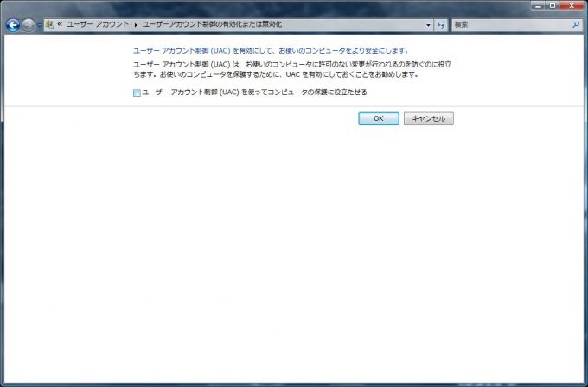Minimize the window

coord(538,6)
